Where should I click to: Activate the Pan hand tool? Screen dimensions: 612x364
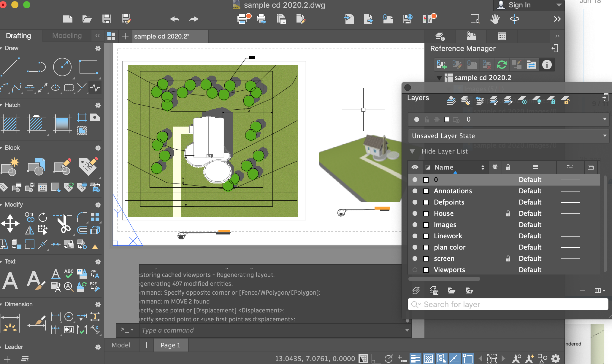pyautogui.click(x=495, y=19)
